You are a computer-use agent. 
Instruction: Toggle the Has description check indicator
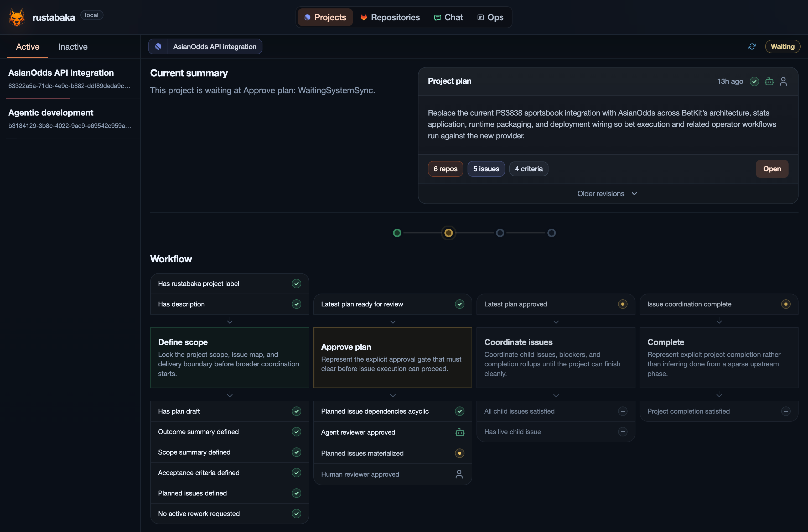tap(296, 304)
